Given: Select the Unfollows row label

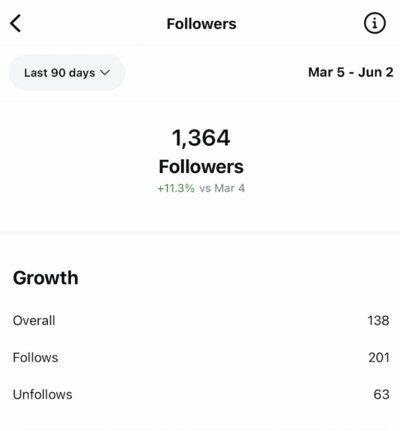Looking at the screenshot, I should coord(42,395).
